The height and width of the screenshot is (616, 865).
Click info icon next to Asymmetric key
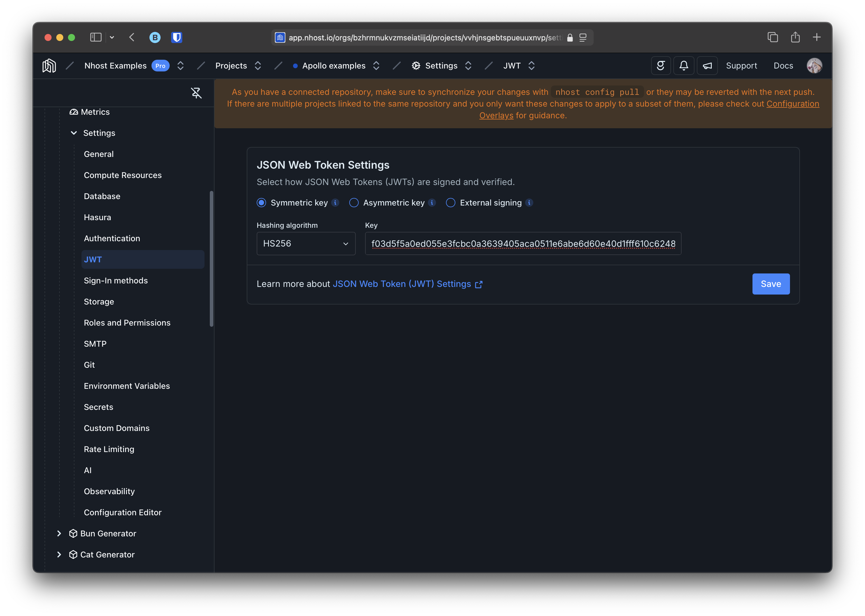pos(432,203)
